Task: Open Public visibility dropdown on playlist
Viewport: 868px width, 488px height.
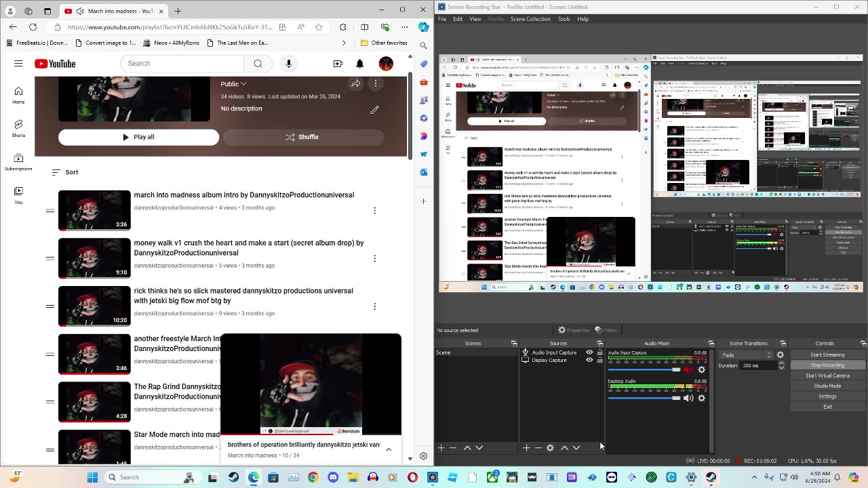Action: 234,84
